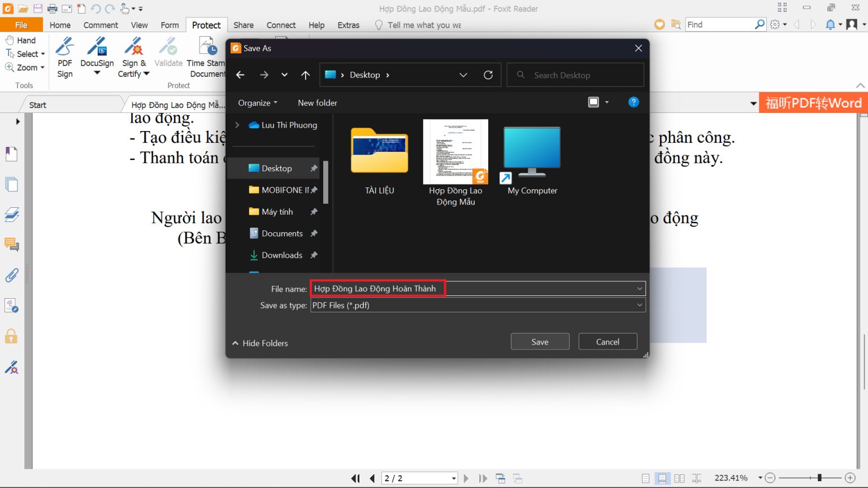Open the Layers panel icon
This screenshot has height=488, width=868.
coord(12,215)
